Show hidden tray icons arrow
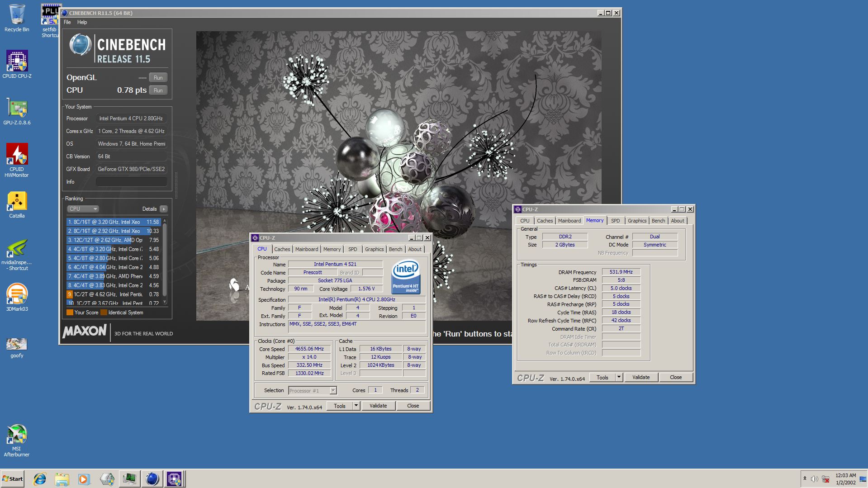Screen dimensions: 868x488 805,479
